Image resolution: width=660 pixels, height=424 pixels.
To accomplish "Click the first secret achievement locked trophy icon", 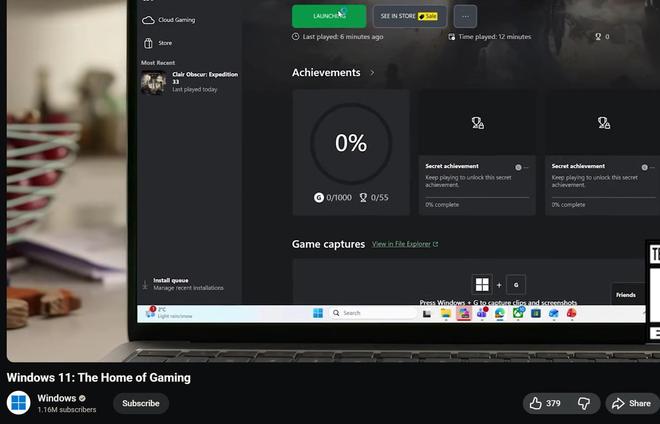I will click(478, 123).
